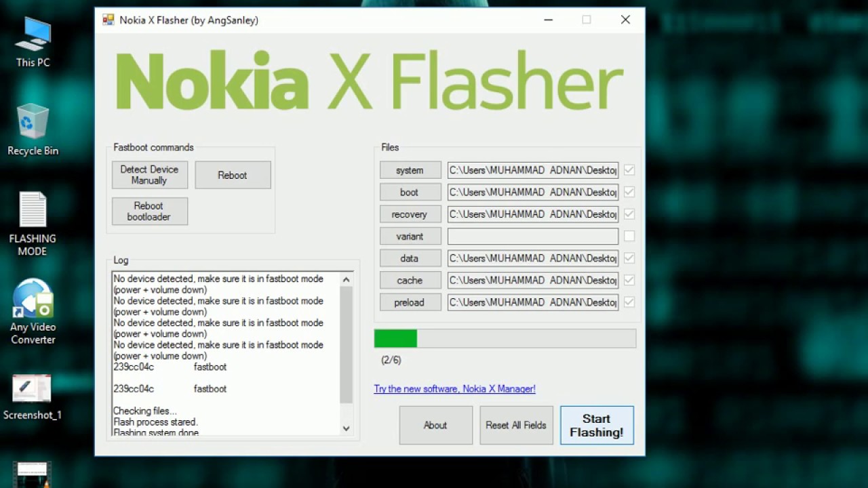Select the FLASHING MODE text file icon
The width and height of the screenshot is (868, 488).
tap(33, 224)
